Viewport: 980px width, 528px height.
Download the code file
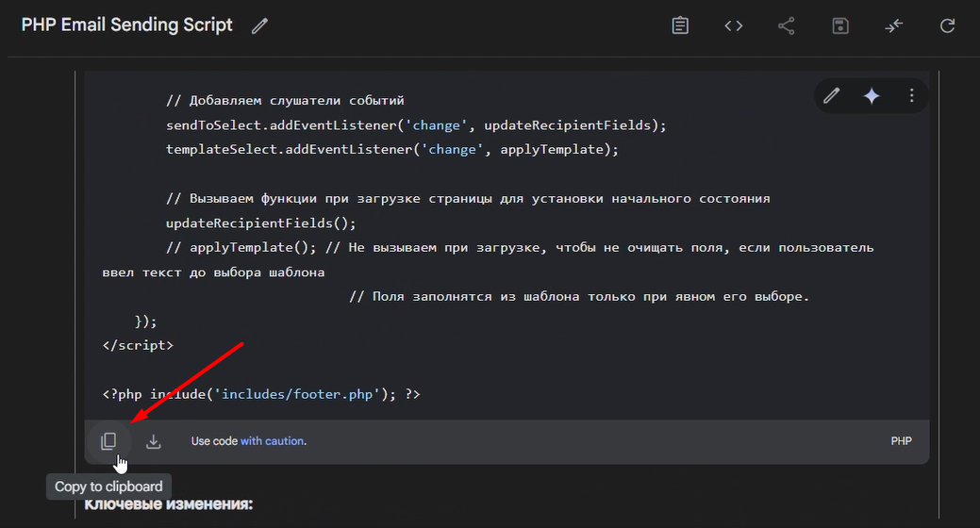(x=153, y=441)
